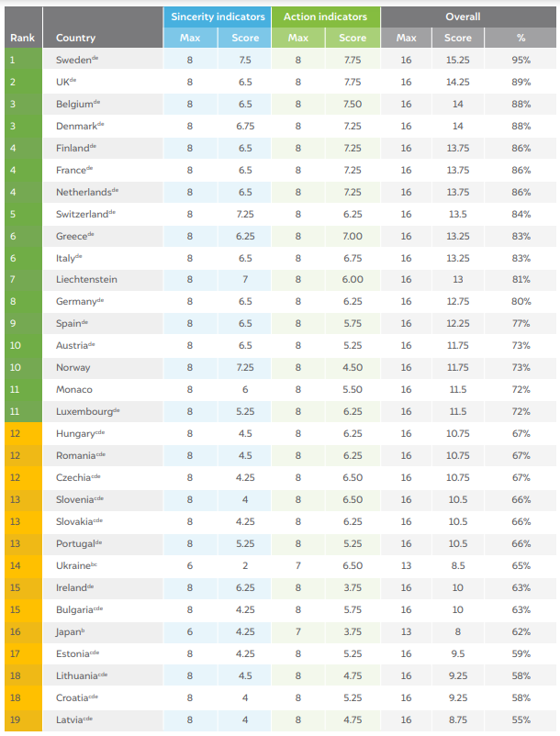Select Germany's 80% percentage cell
Viewport: 560px width, 736px height.
(521, 301)
